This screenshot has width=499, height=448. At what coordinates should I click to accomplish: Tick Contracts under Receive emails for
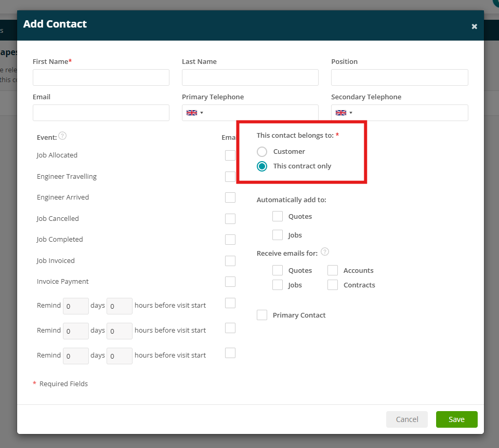point(333,285)
